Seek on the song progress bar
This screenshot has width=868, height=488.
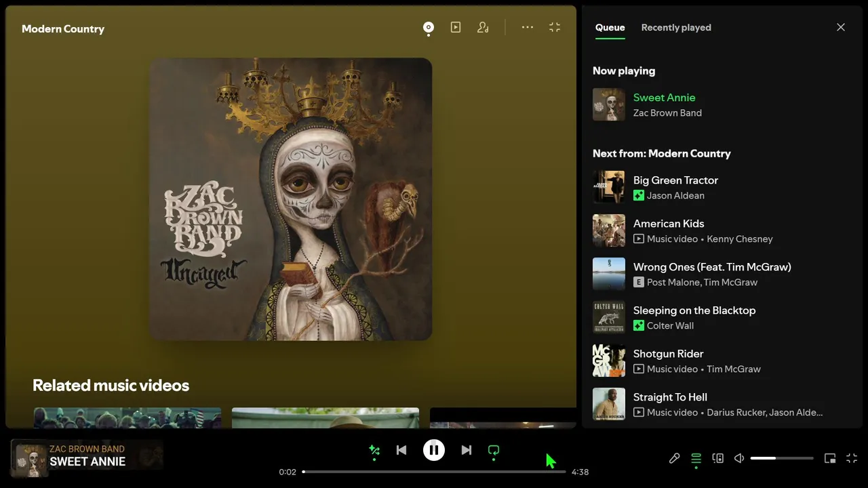click(434, 472)
